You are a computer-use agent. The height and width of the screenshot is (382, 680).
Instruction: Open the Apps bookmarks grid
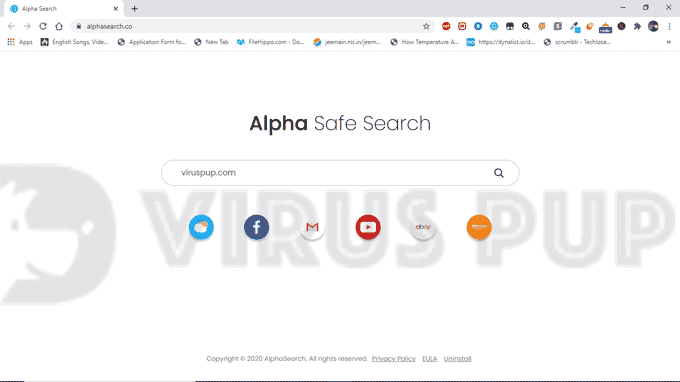pos(20,42)
